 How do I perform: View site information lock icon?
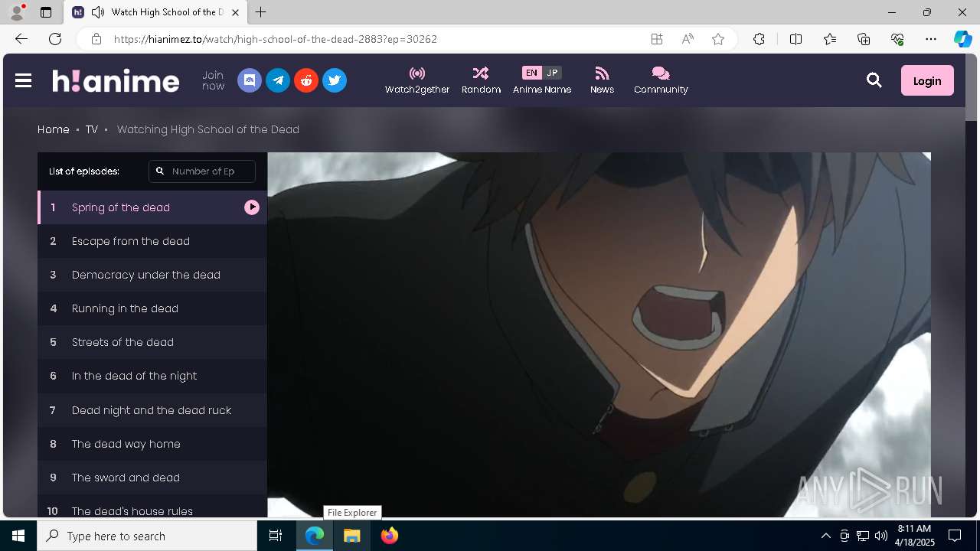click(x=96, y=39)
